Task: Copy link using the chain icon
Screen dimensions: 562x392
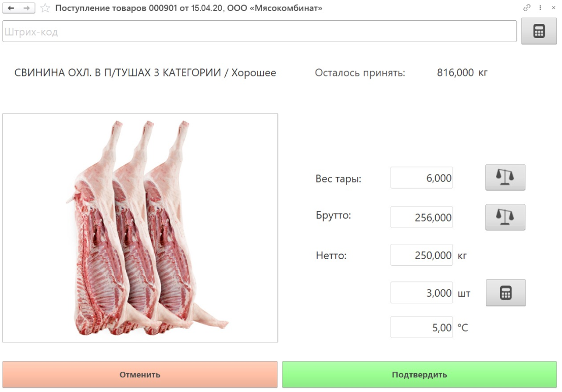Action: [526, 8]
